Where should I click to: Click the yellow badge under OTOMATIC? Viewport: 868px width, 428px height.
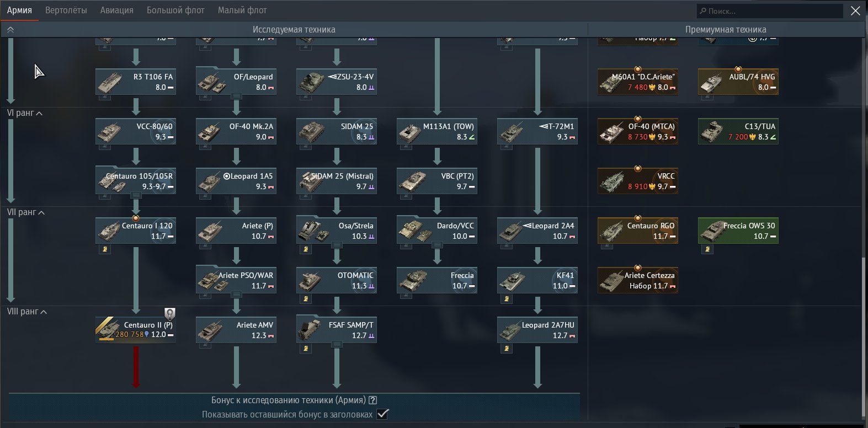306,299
